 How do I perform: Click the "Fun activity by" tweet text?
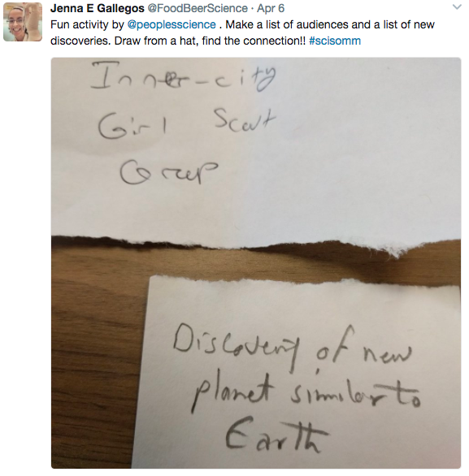87,24
